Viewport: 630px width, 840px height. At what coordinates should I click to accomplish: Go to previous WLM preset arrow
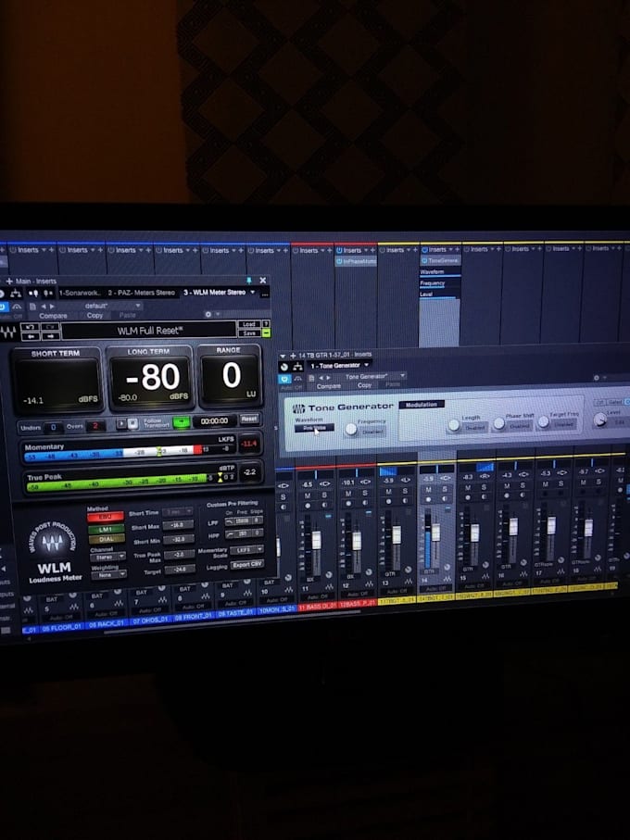pyautogui.click(x=30, y=336)
